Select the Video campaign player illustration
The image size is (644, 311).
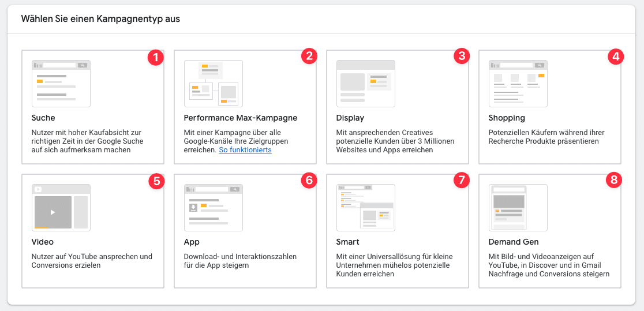61,208
